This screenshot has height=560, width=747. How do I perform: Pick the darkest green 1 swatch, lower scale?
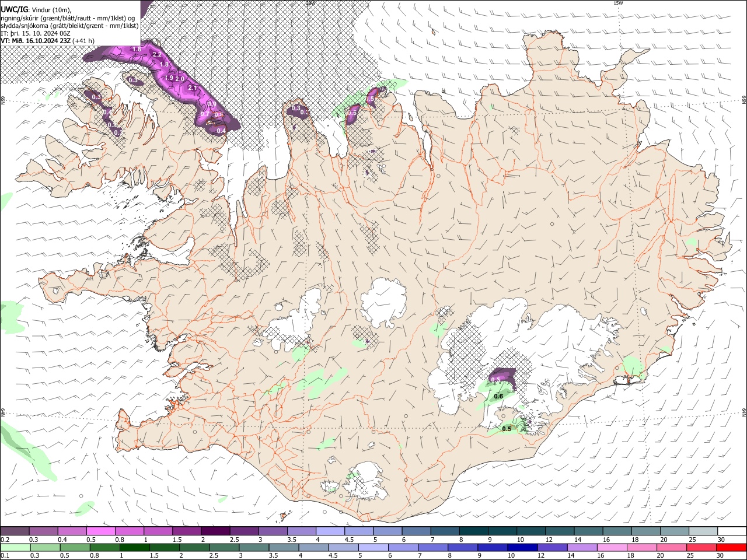(134, 548)
